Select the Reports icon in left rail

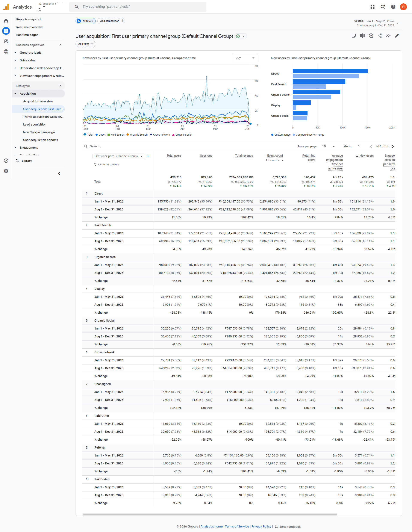click(x=6, y=31)
